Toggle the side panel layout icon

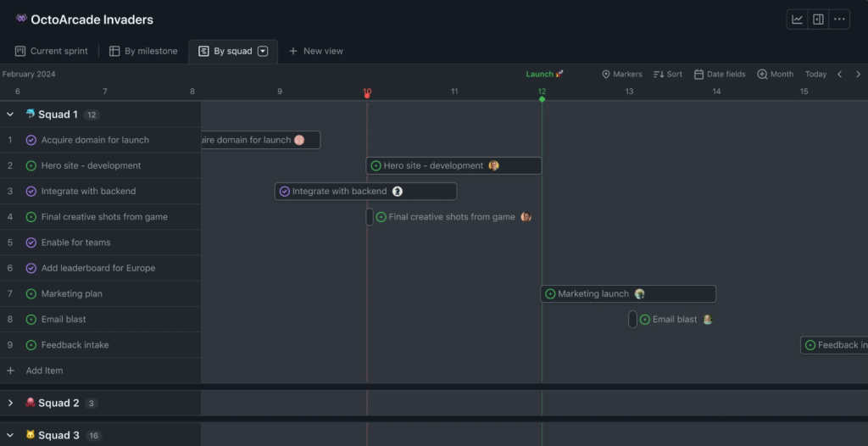coord(818,20)
